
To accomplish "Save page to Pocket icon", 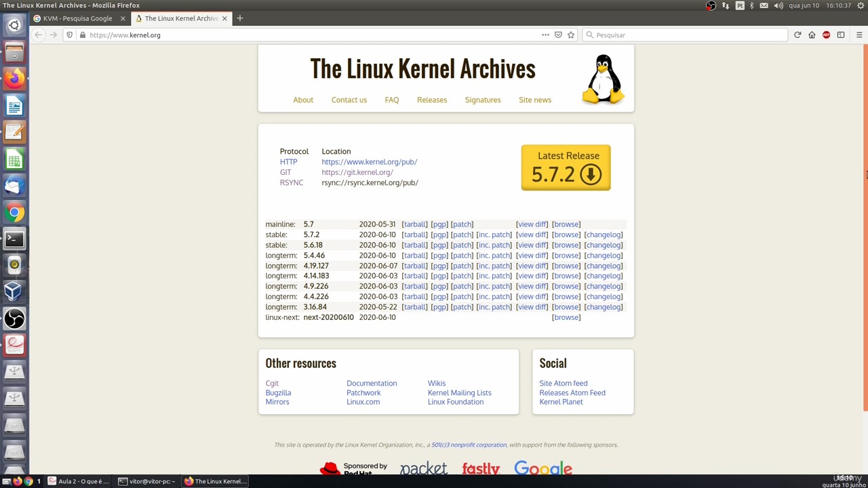I will point(558,35).
